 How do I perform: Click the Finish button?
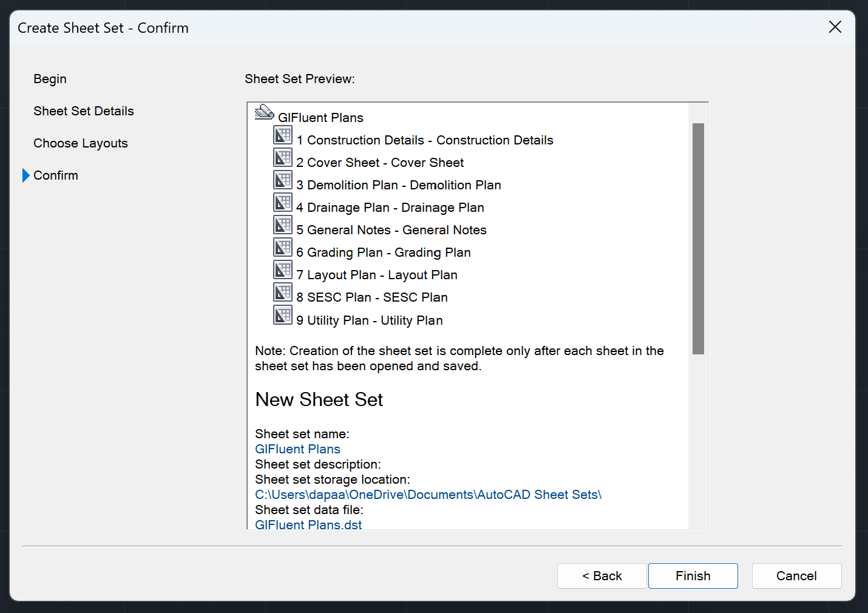point(693,575)
